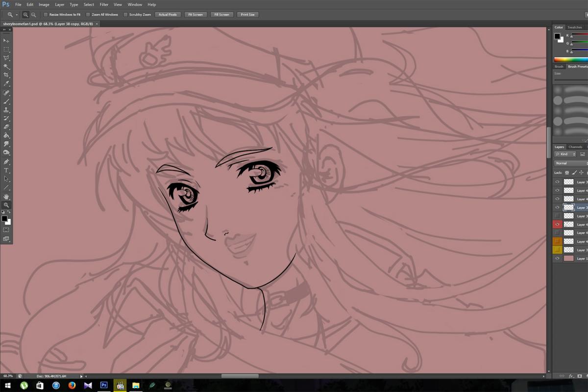Add a layer style with fx
588x392 pixels.
(571, 376)
